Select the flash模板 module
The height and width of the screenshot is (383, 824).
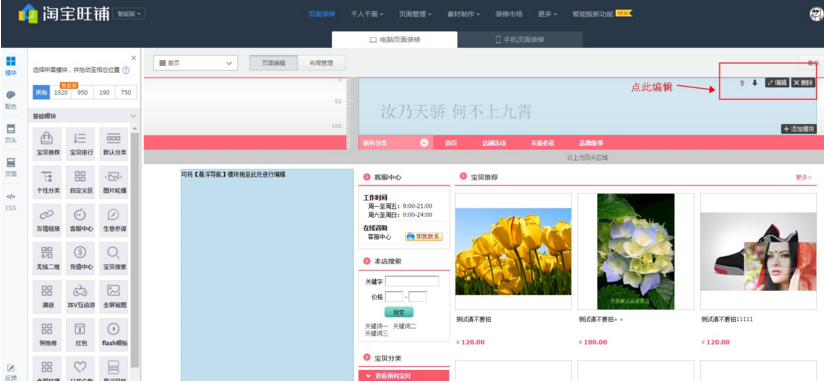point(114,334)
